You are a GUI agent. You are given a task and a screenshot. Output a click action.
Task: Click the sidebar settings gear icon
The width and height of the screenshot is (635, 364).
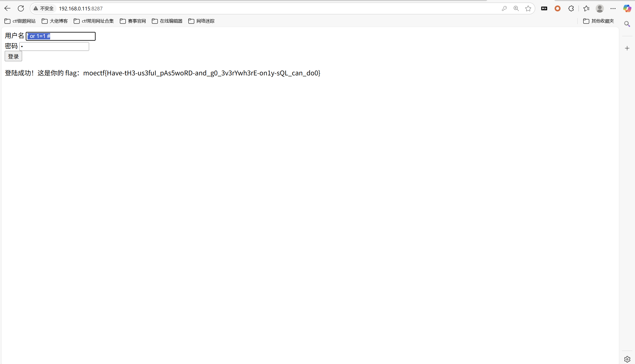627,359
